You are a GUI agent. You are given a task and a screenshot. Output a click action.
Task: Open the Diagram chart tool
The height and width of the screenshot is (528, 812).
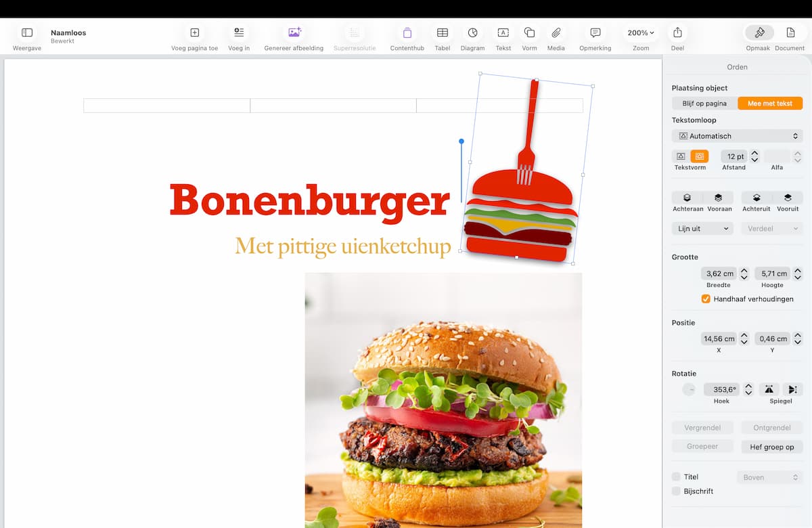point(472,32)
